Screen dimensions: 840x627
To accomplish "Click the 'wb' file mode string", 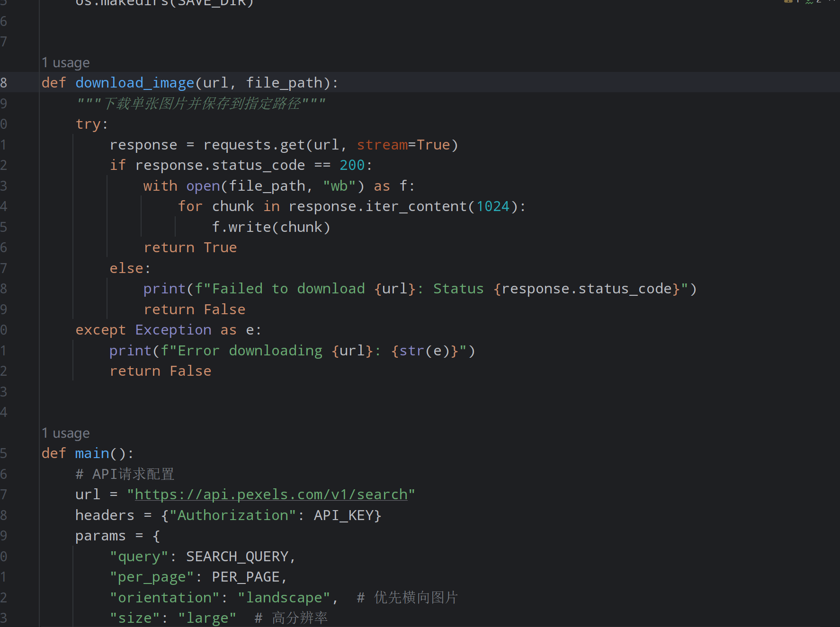I will [x=339, y=185].
